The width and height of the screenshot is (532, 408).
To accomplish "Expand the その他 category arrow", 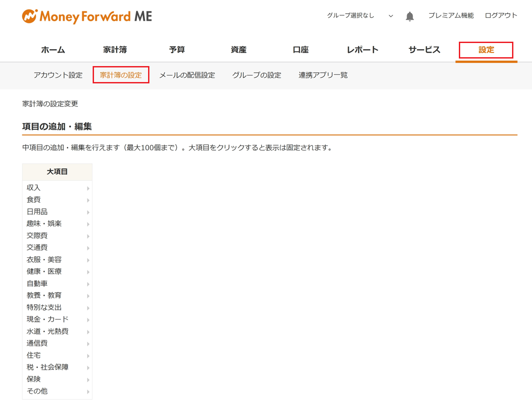I will (x=88, y=392).
